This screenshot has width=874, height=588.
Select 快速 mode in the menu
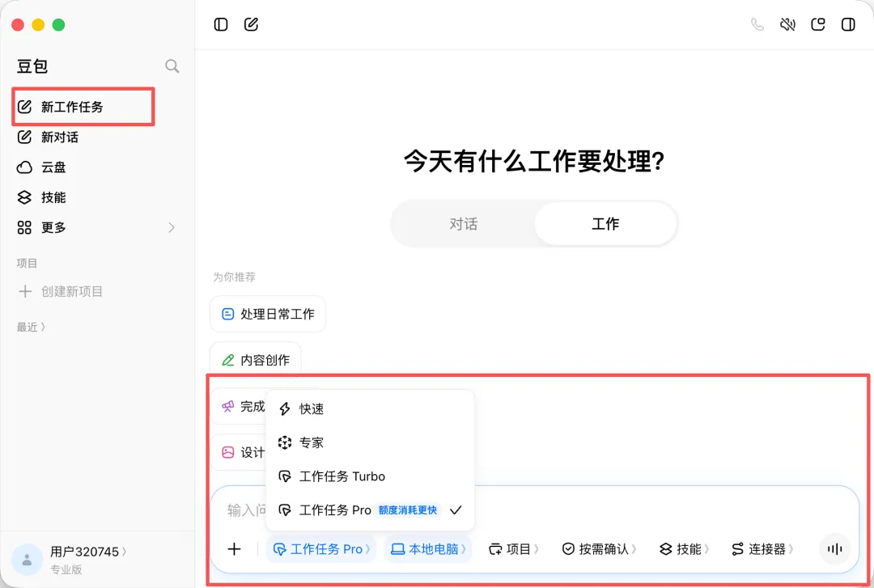[x=370, y=408]
